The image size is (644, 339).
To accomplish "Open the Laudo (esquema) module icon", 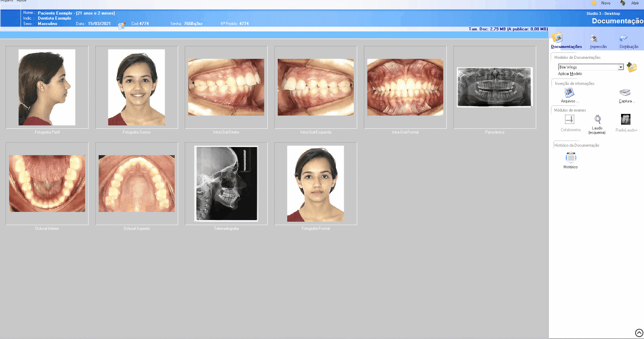I will point(598,119).
